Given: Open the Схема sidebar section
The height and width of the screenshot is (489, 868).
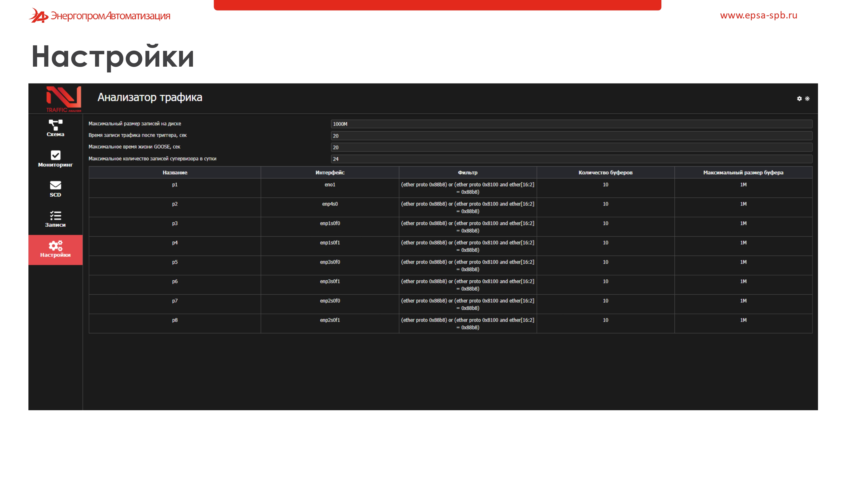Looking at the screenshot, I should click(x=55, y=128).
